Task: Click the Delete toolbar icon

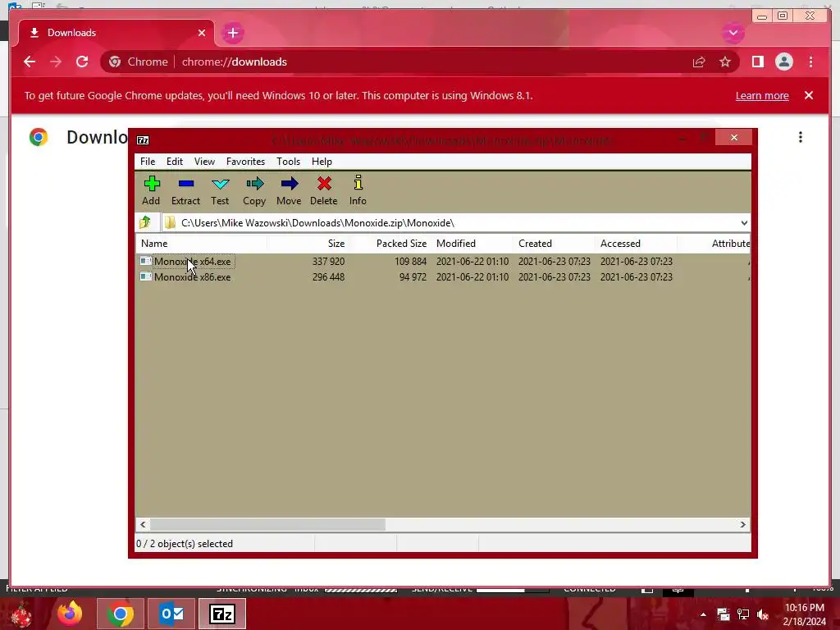Action: click(323, 190)
